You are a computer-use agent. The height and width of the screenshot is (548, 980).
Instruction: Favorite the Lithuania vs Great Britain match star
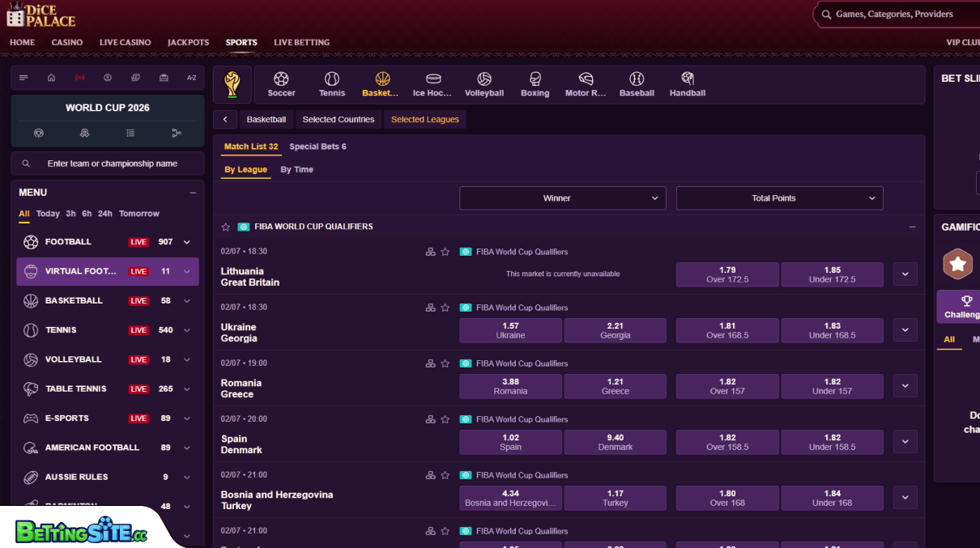pyautogui.click(x=445, y=252)
